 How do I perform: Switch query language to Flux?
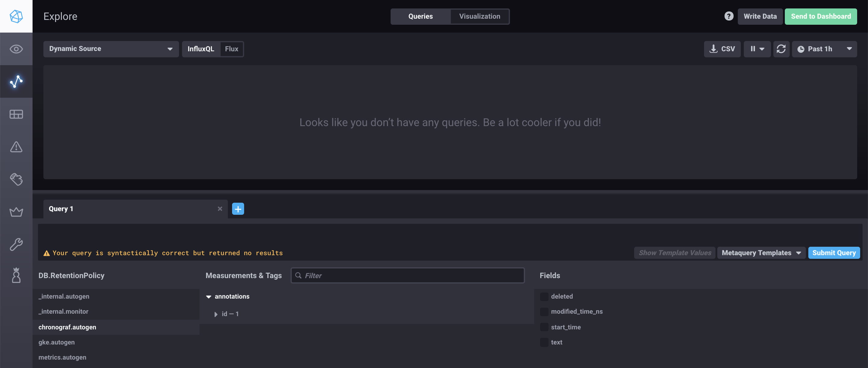pos(231,49)
